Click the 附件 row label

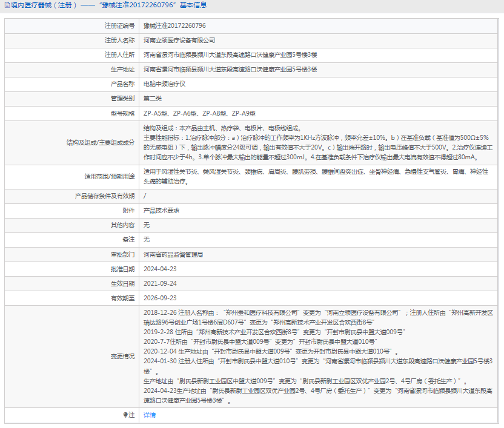coord(128,211)
